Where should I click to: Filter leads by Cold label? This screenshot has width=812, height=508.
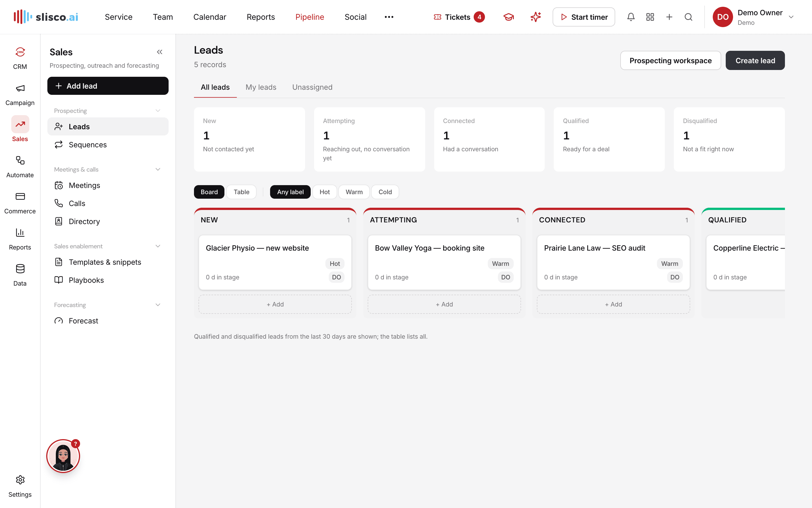[385, 192]
